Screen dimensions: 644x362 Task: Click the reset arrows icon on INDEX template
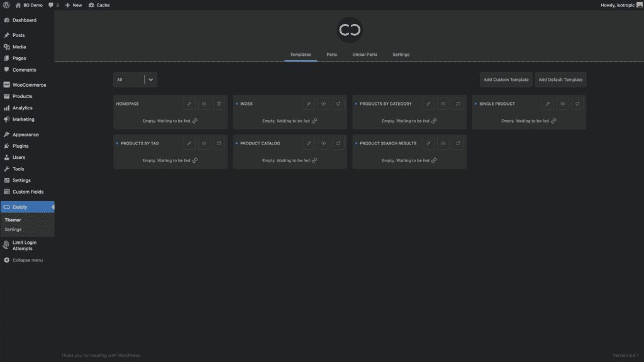click(x=338, y=104)
